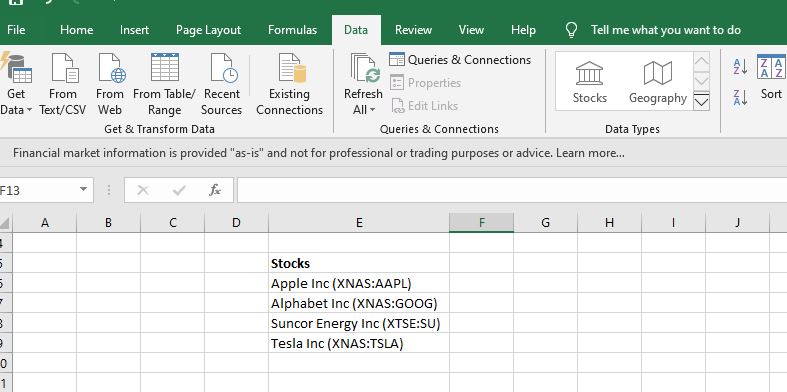Select column F header

pyautogui.click(x=481, y=223)
